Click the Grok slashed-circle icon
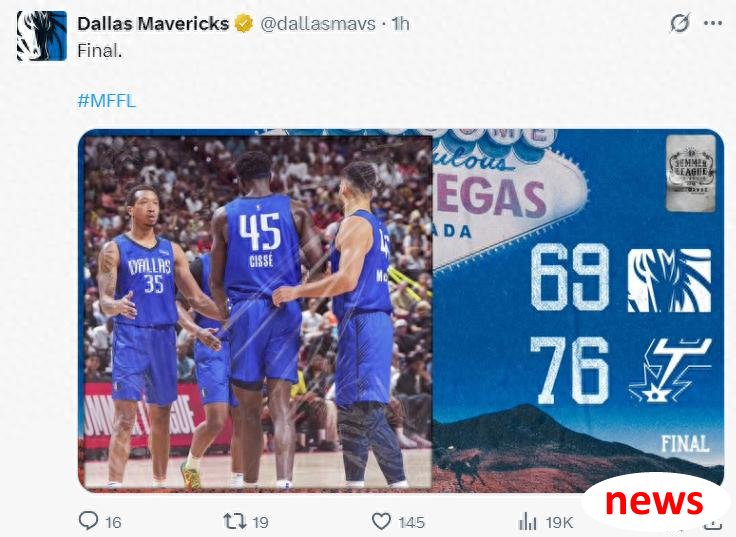The image size is (736, 537). (x=680, y=23)
